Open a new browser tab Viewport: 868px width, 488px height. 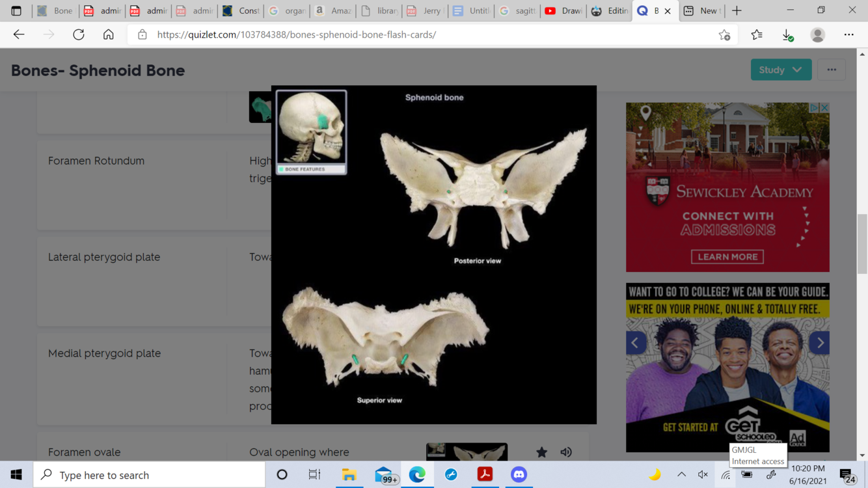(x=737, y=10)
